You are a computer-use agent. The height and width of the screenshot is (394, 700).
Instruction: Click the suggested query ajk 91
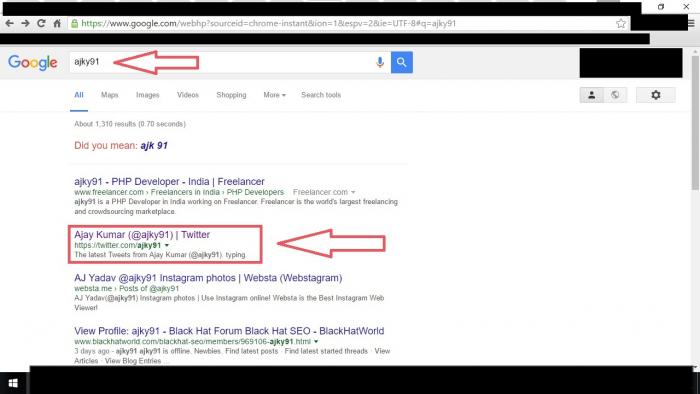154,145
